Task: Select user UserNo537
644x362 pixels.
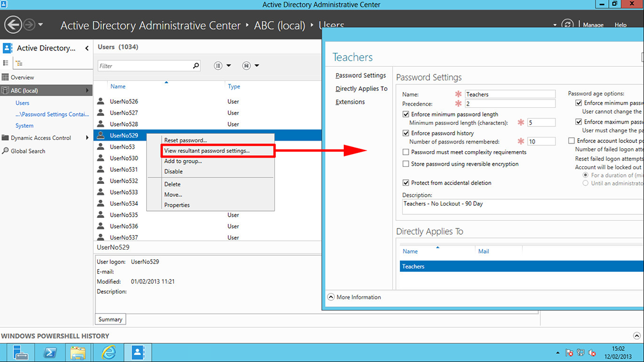Action: [124, 237]
